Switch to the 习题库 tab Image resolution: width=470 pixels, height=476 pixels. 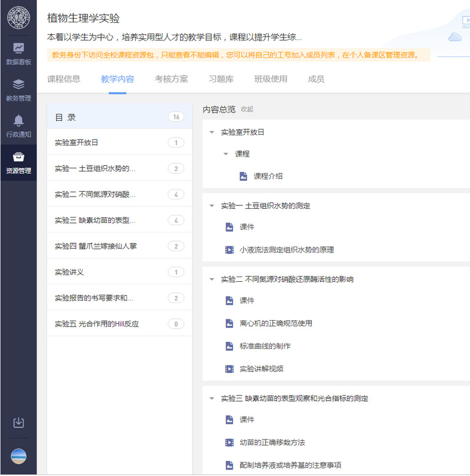pos(221,79)
